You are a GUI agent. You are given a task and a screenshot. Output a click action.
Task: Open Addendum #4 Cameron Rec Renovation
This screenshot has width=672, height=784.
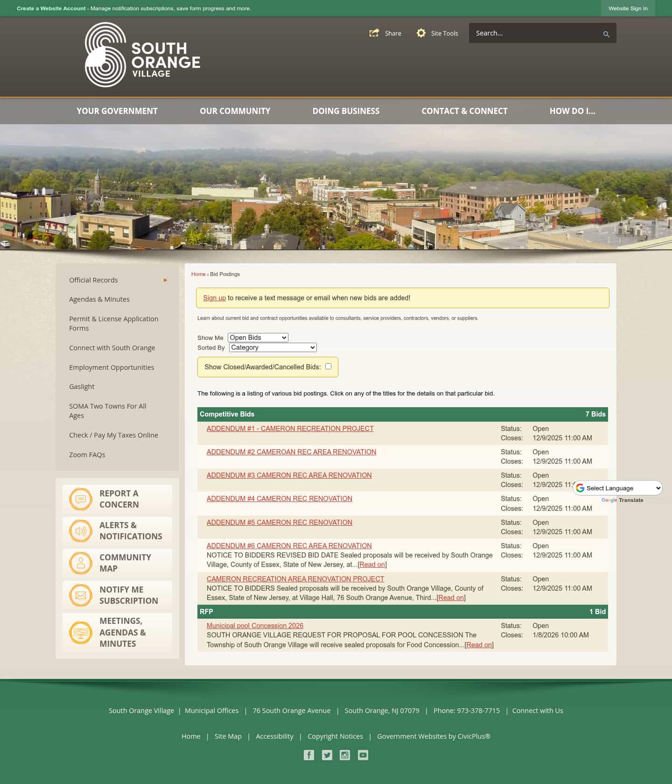pos(280,499)
